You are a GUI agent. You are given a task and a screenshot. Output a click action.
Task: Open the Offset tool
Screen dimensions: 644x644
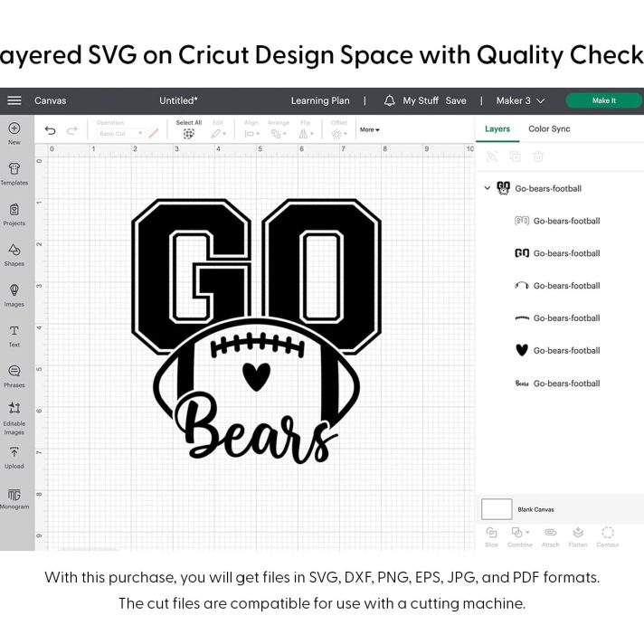click(x=339, y=134)
